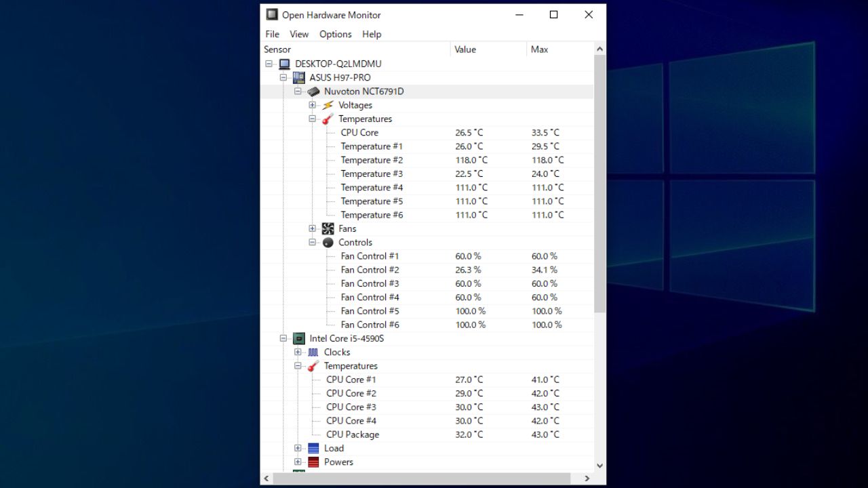Maximize the Open Hardware Monitor window
The width and height of the screenshot is (868, 488).
tap(553, 15)
